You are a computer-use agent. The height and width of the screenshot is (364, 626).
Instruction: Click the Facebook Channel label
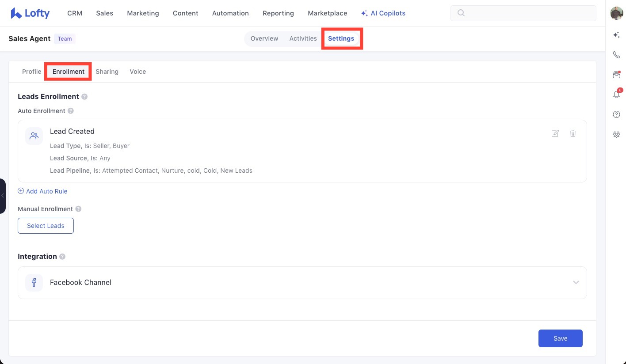[80, 283]
